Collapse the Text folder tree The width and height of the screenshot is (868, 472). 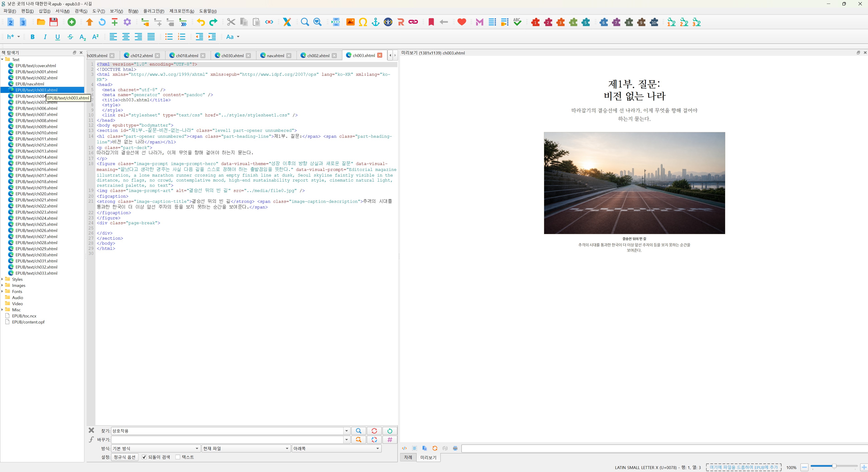(x=2, y=60)
